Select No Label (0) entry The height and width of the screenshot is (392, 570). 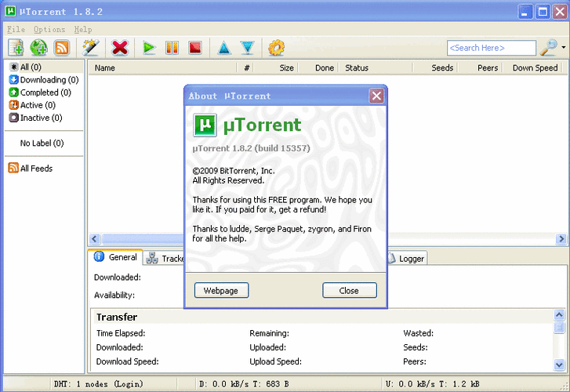coord(42,143)
